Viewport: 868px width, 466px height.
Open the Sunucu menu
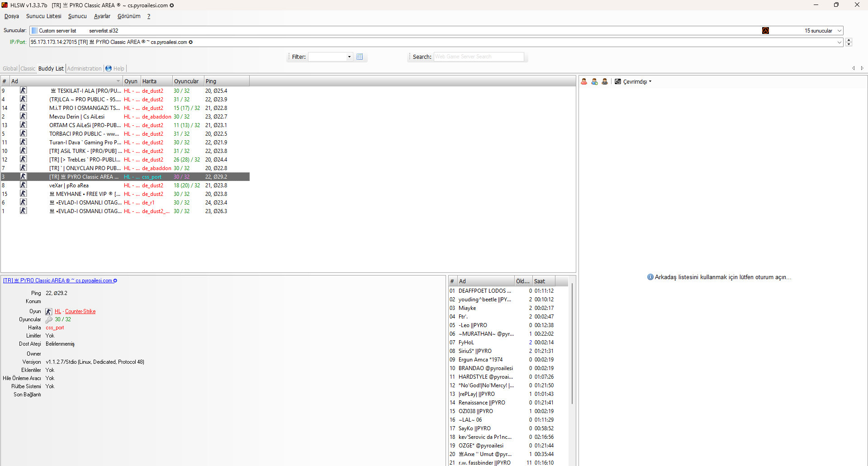click(x=77, y=16)
